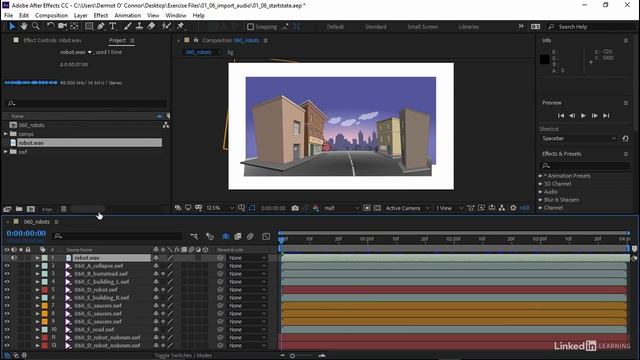Enable Frame Blending for timeline layers
640x360 pixels.
238,236
